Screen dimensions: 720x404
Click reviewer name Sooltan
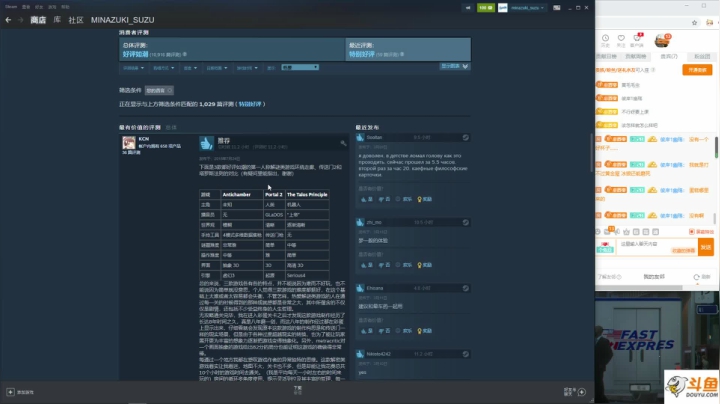pos(374,137)
